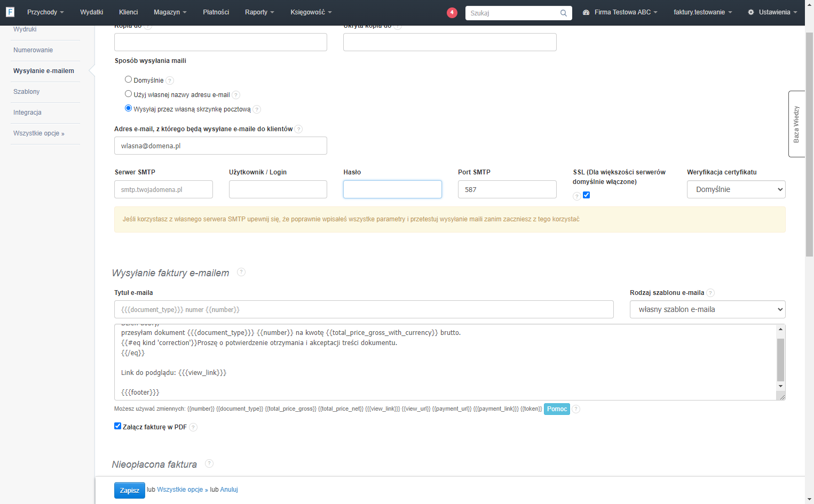The width and height of the screenshot is (814, 504).
Task: Open help for Nieopłacona faktura heading
Action: [209, 463]
